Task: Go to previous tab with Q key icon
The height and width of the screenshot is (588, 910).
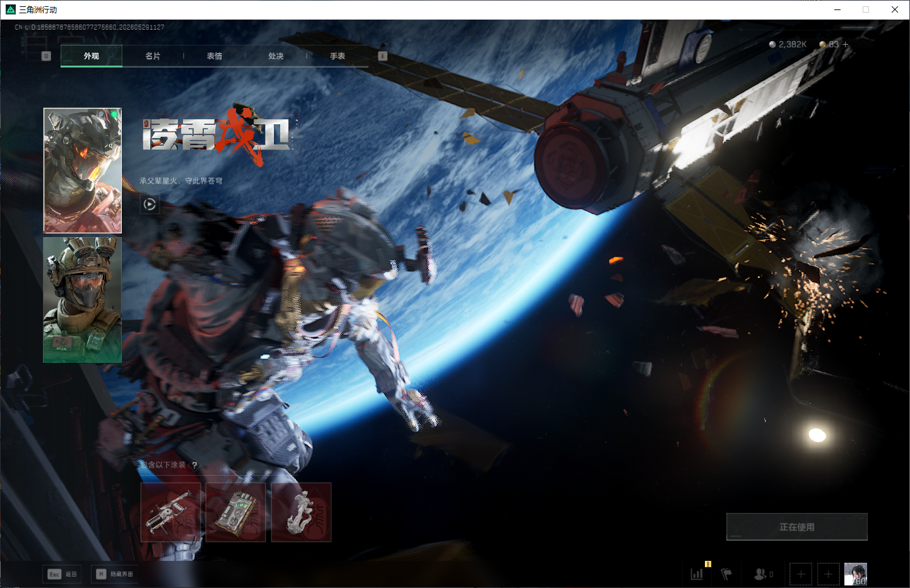Action: [46, 56]
